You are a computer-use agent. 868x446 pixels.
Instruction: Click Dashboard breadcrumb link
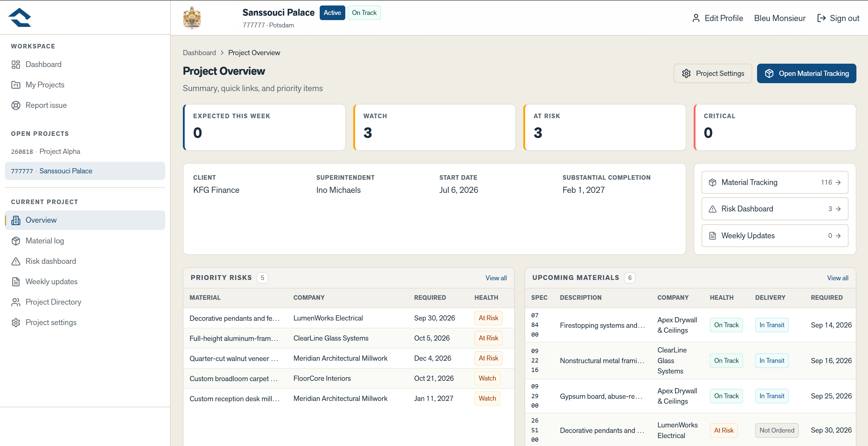point(199,53)
